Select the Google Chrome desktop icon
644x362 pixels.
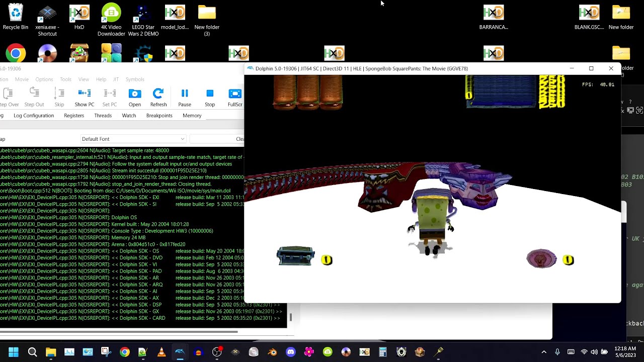pos(16,54)
